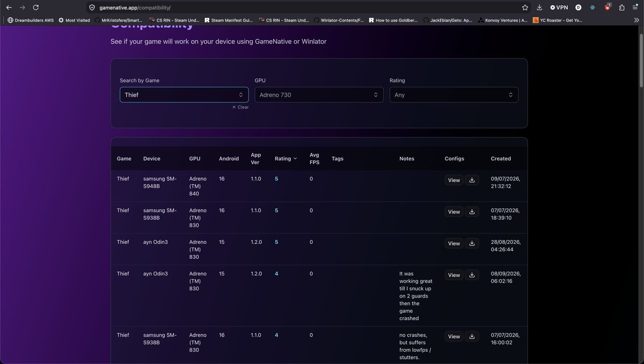Open the React DevTools extension icon
The width and height of the screenshot is (644, 364).
tap(592, 8)
